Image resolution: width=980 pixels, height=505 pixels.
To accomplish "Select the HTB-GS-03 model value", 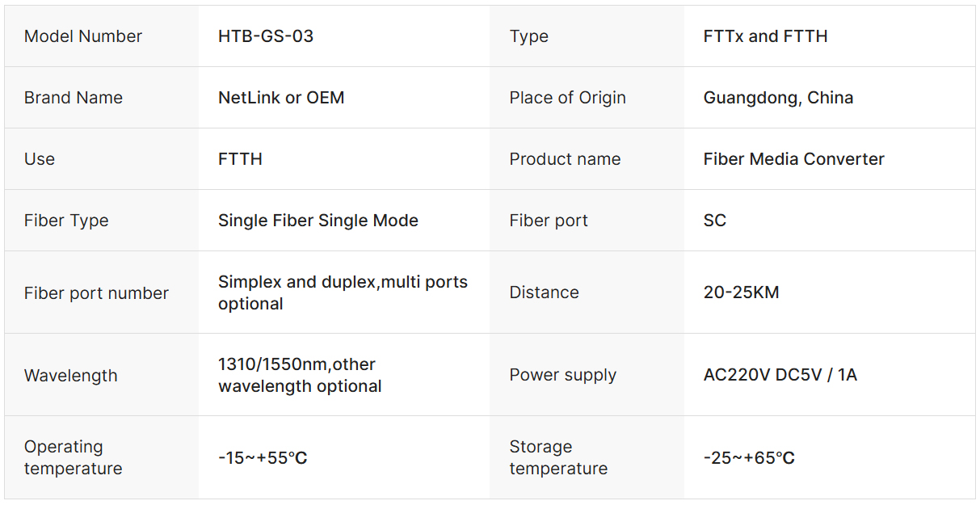I will coord(266,36).
